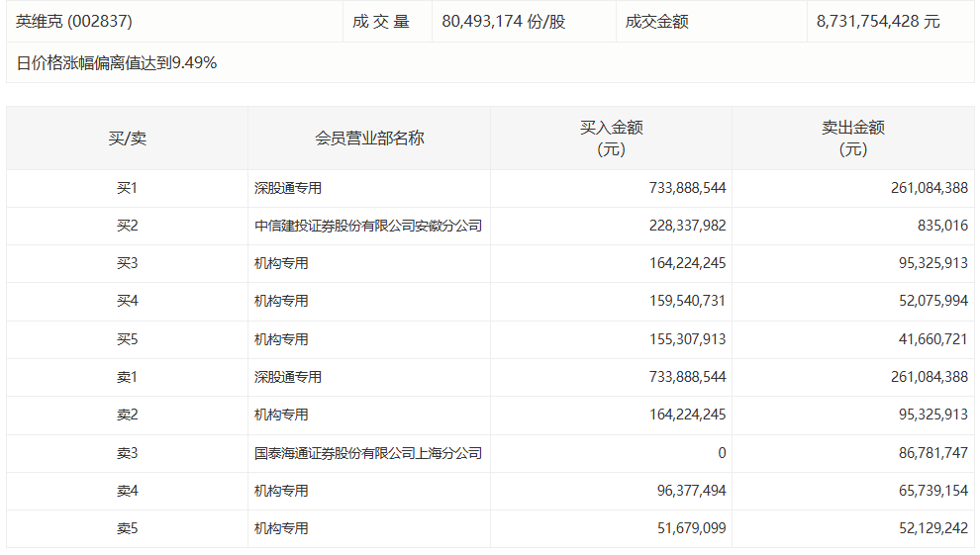This screenshot has height=555, width=980.
Task: Click the 0 buy amount in 卖3 row
Action: point(721,453)
